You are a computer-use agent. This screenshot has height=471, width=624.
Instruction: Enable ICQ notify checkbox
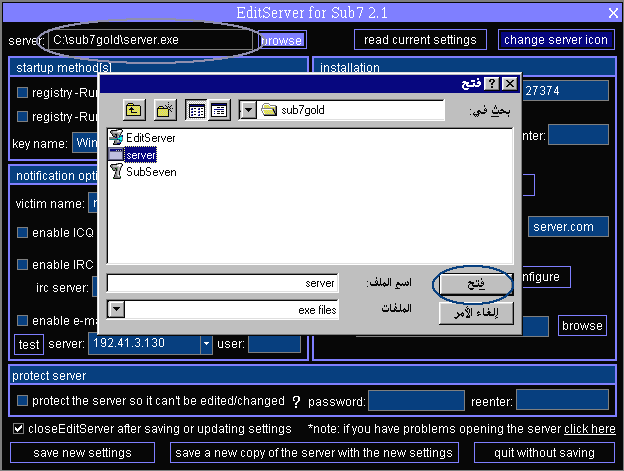point(22,232)
